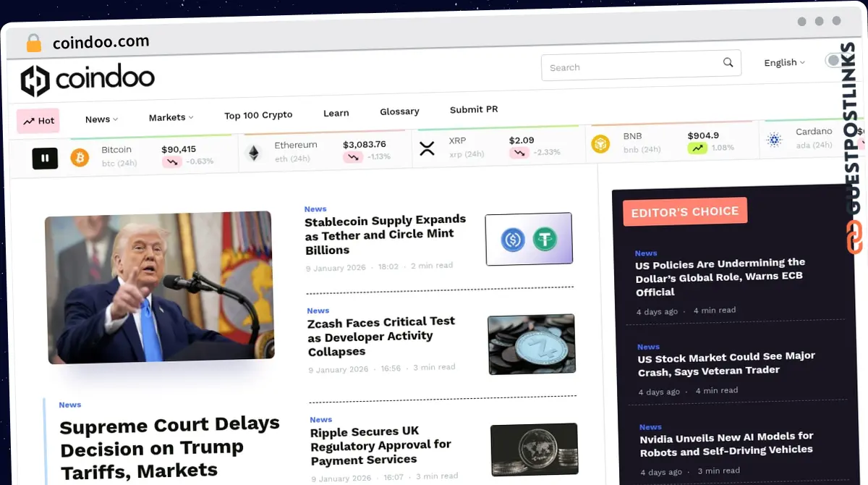Screen dimensions: 868x485
Task: Open Nvidia Unveils New AI Models article
Action: 726,444
